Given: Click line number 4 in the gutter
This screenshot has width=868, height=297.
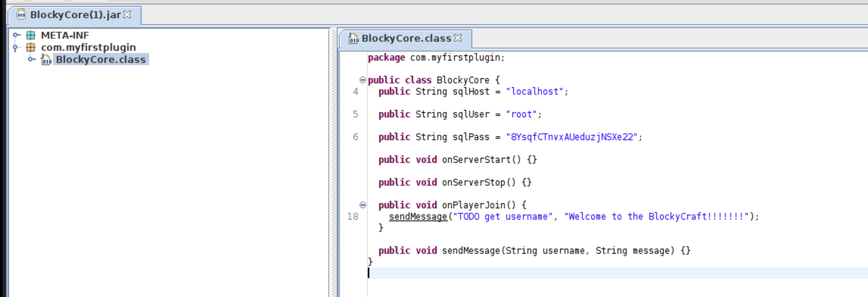Looking at the screenshot, I should pos(355,91).
